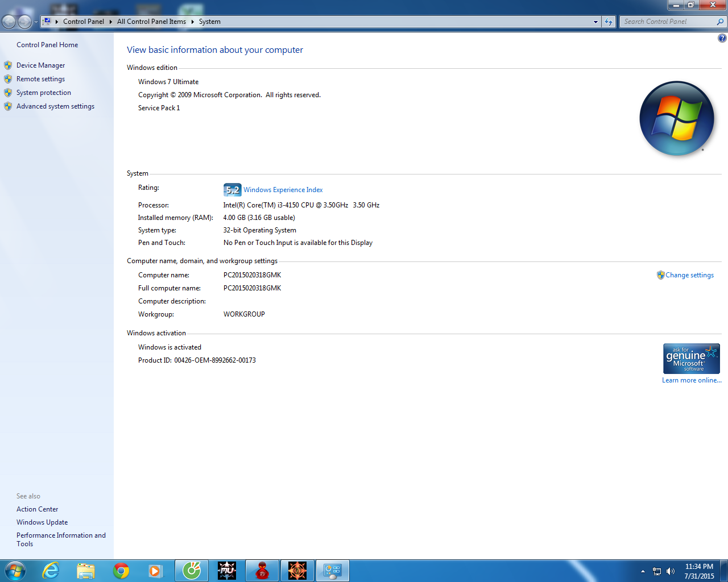Click the 4.00 GB (3.16 GB usable) text
Image resolution: width=728 pixels, height=582 pixels.
pyautogui.click(x=259, y=218)
